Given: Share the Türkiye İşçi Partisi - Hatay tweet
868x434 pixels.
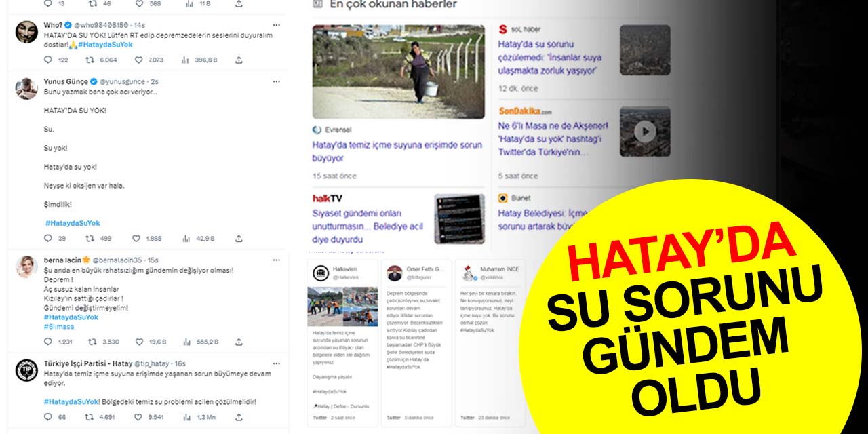Looking at the screenshot, I should pyautogui.click(x=239, y=417).
